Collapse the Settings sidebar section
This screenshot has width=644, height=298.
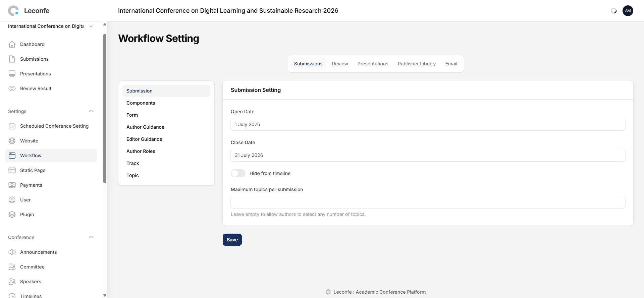(x=91, y=111)
